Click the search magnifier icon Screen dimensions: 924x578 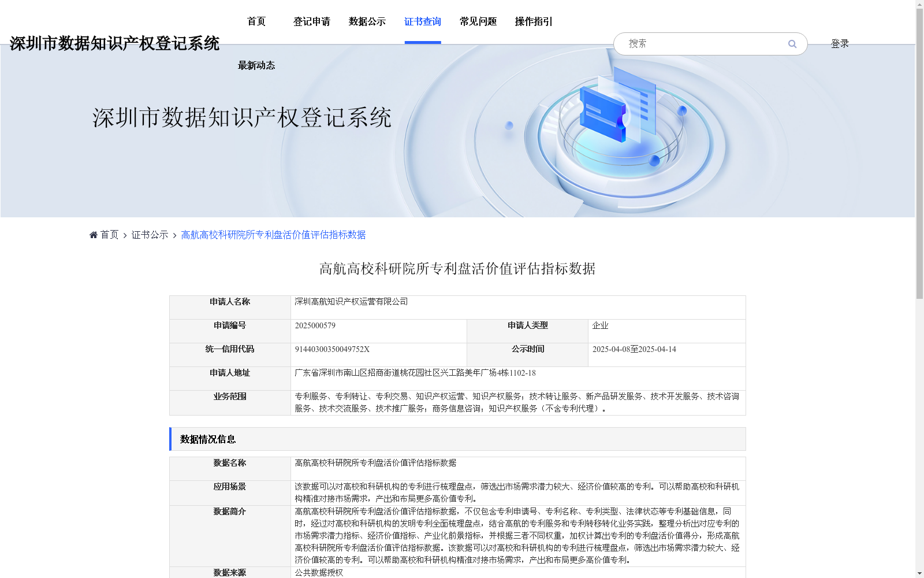[792, 44]
